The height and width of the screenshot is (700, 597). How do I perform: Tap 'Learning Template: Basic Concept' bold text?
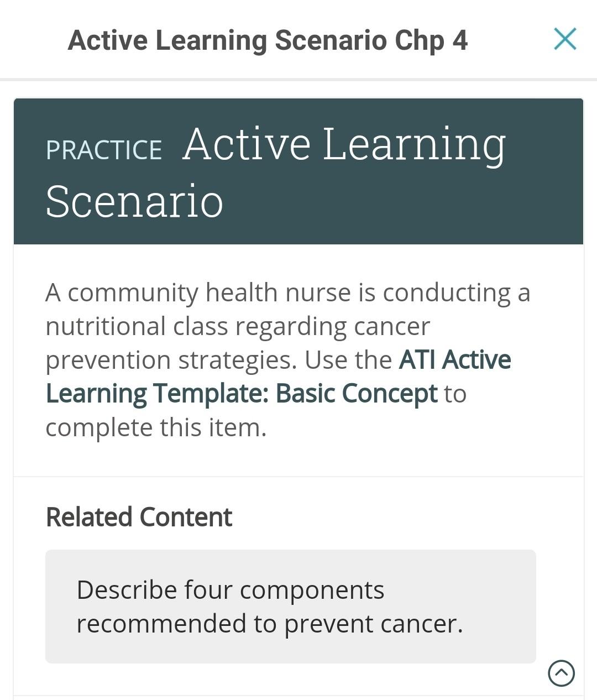(242, 394)
